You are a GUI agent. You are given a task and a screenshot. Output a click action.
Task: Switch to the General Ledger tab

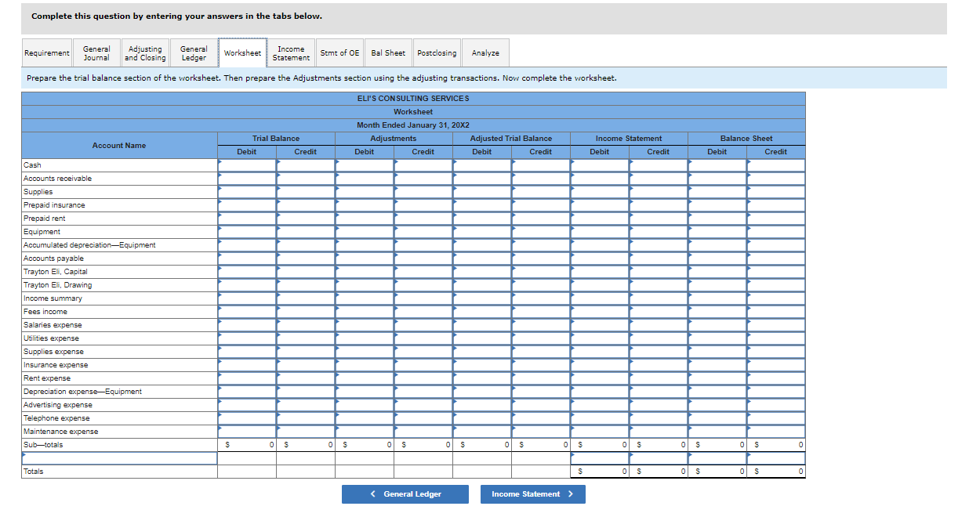click(194, 53)
